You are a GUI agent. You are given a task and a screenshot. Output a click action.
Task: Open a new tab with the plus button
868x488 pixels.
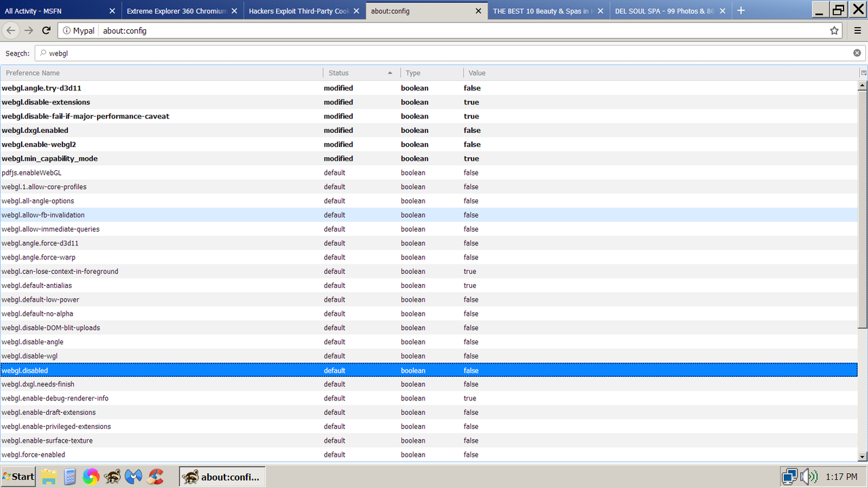(741, 11)
